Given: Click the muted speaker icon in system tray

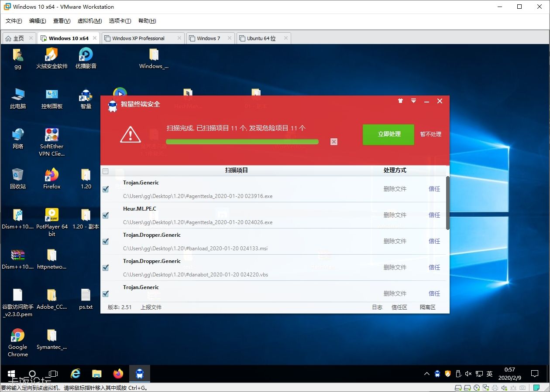Looking at the screenshot, I should (x=468, y=374).
